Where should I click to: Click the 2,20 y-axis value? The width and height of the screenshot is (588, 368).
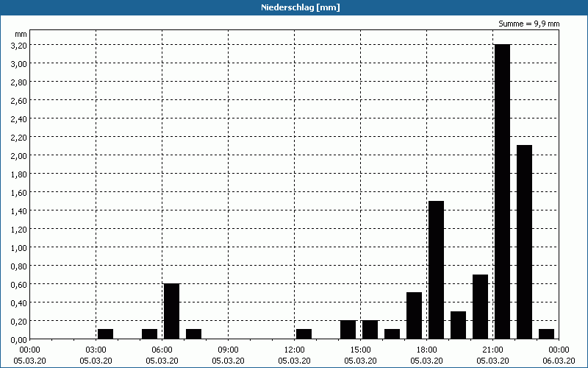tap(19, 137)
